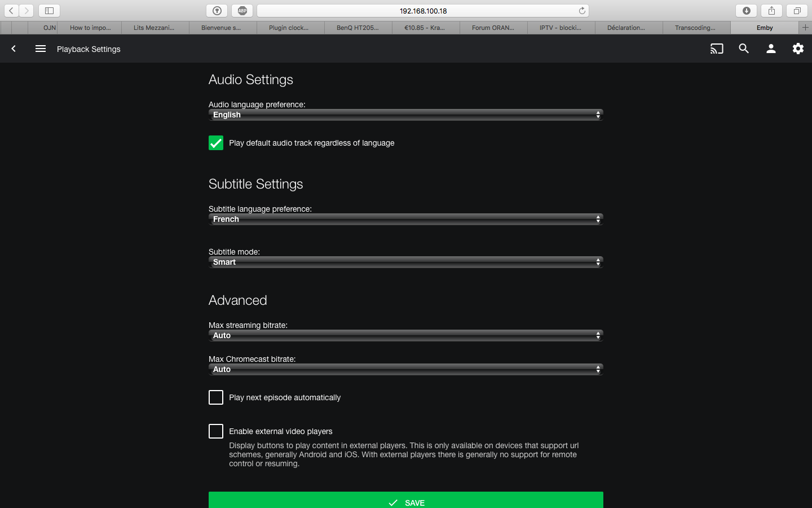Add a new Safari tab

[x=805, y=28]
